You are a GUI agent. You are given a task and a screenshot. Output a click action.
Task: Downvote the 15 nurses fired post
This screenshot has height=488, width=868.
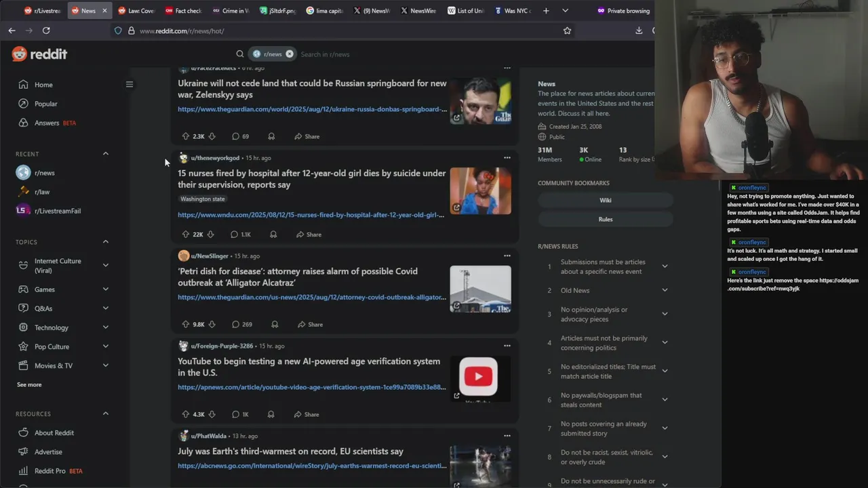click(210, 235)
